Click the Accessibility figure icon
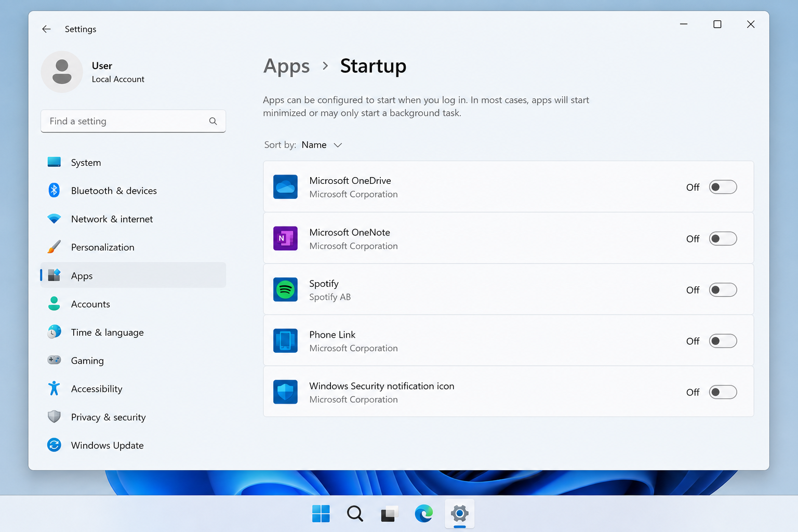The height and width of the screenshot is (532, 798). pyautogui.click(x=54, y=388)
